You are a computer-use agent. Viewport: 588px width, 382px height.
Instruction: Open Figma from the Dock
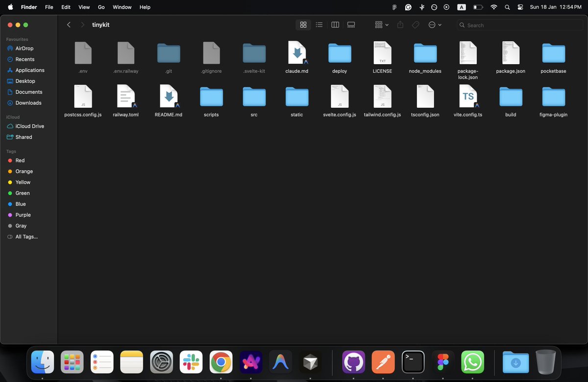point(443,362)
